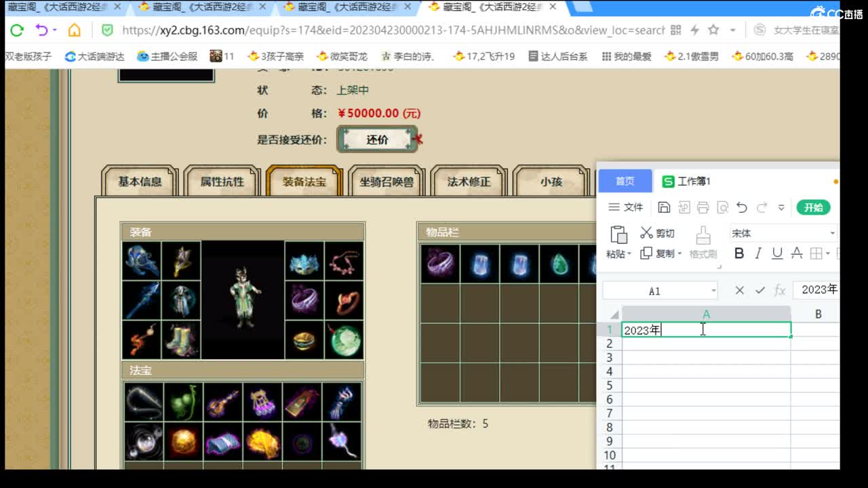Click the Save icon in WPS toolbar
Image resolution: width=868 pixels, height=488 pixels.
[665, 207]
